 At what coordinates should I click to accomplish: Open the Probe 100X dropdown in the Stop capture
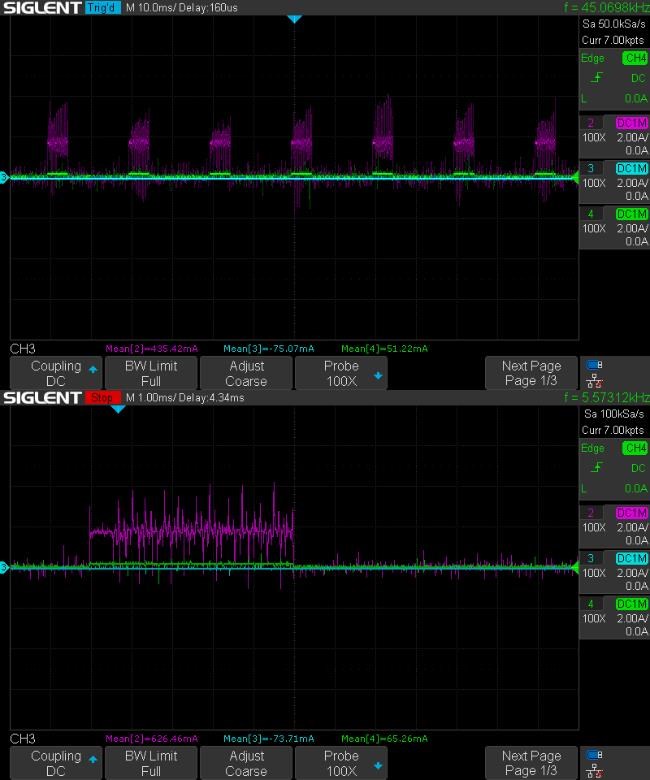(x=341, y=763)
